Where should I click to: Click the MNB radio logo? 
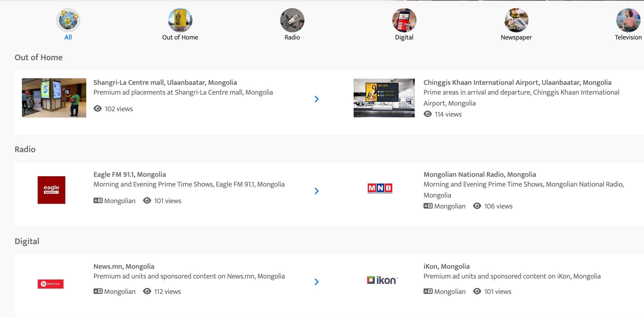[380, 188]
